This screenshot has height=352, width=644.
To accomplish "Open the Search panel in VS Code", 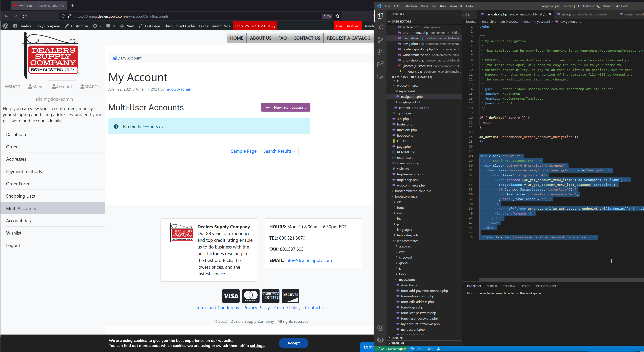I will pos(380,28).
